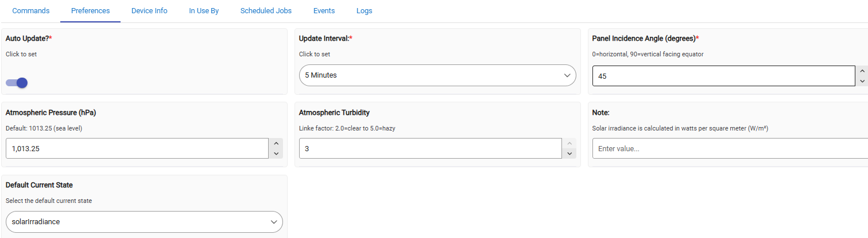Increase Atmospheric Pressure with up arrow
Viewport: 868px width, 238px height.
tap(276, 143)
